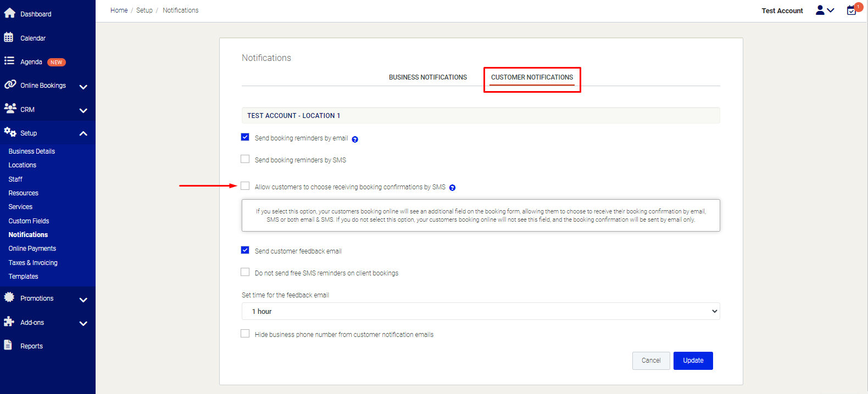Uncheck Send booking reminders by email

coord(245,137)
